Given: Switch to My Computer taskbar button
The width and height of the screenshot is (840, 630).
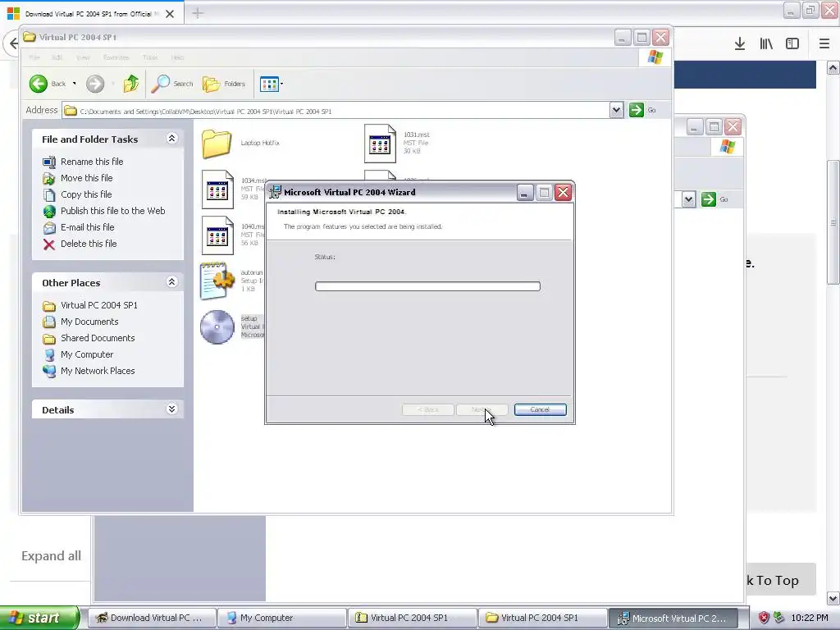Looking at the screenshot, I should pyautogui.click(x=282, y=618).
